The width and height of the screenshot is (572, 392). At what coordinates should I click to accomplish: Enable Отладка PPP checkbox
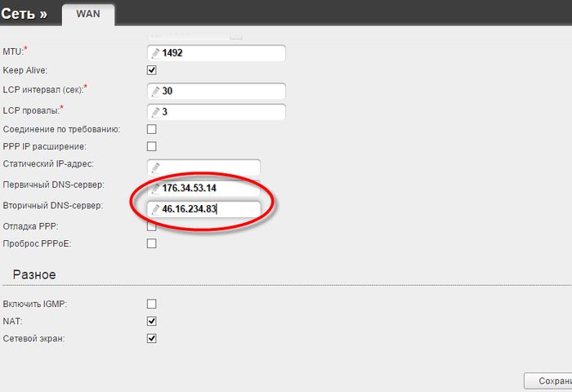[151, 225]
